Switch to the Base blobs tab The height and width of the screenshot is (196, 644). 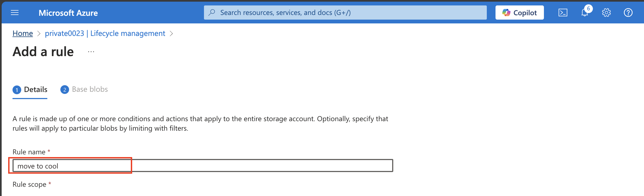[x=84, y=90]
